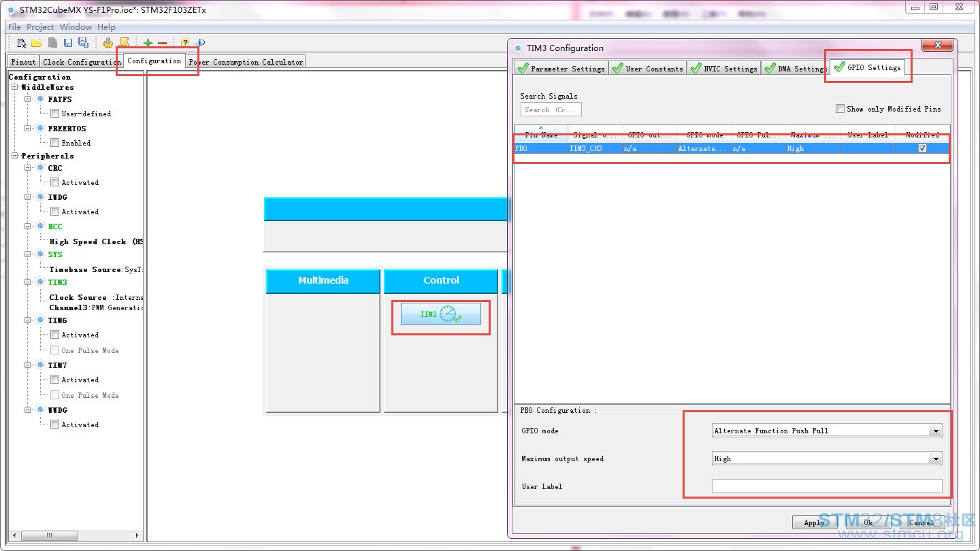
Task: Collapse the RCC tree node
Action: (29, 227)
